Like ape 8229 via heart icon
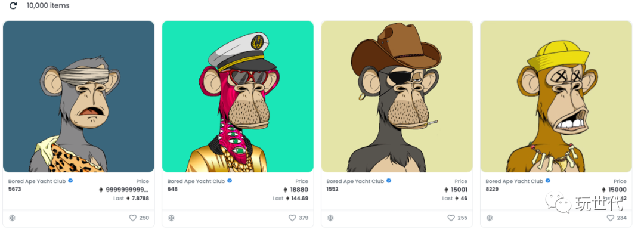Viewport: 644px width, 232px height. click(x=611, y=218)
